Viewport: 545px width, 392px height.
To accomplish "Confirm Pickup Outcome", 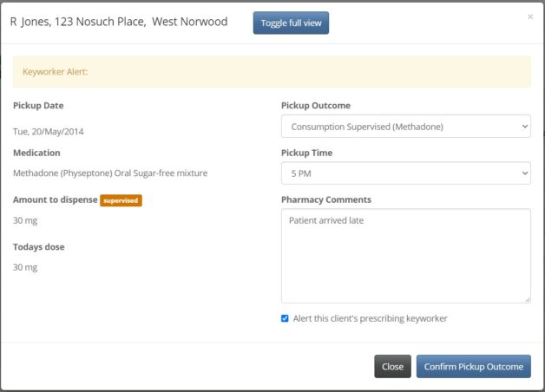I will pos(473,367).
